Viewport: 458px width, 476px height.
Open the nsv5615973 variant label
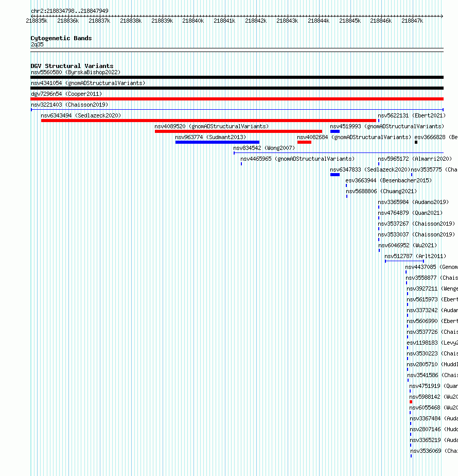click(x=432, y=300)
